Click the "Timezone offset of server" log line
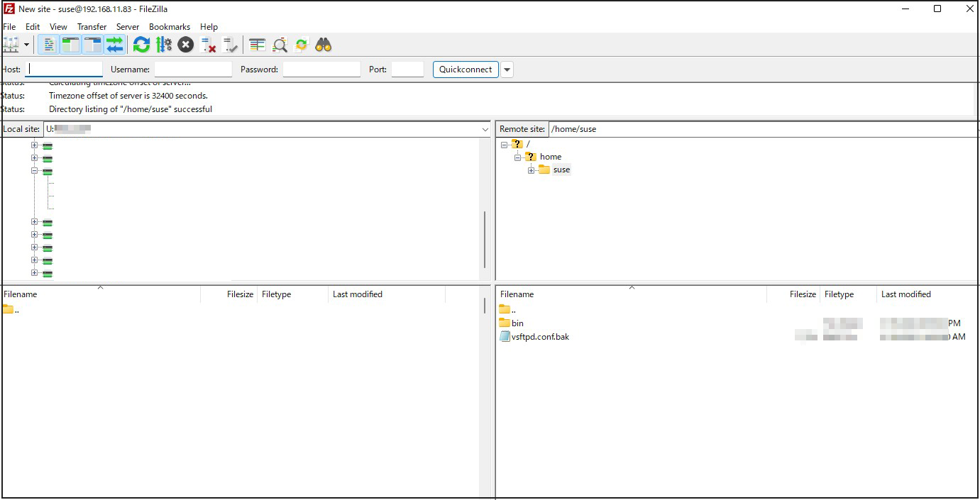The width and height of the screenshot is (980, 500). pos(128,96)
